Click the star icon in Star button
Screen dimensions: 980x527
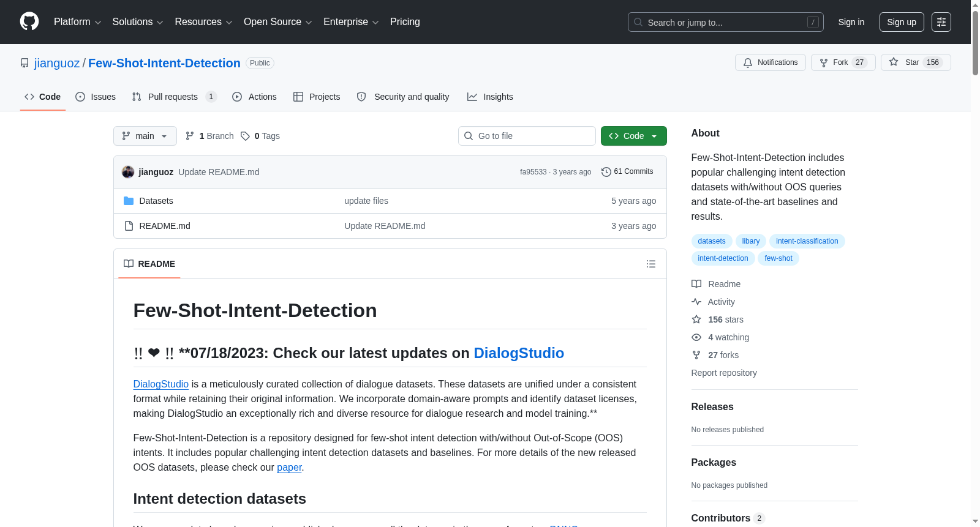[894, 62]
